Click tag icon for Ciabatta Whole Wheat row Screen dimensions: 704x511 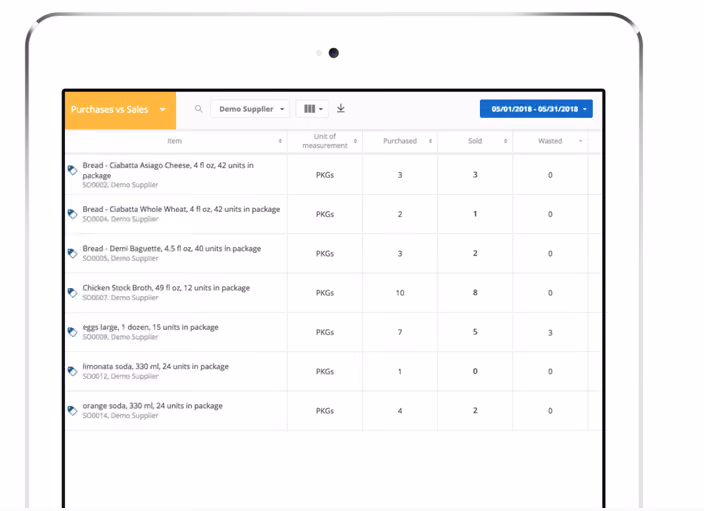[72, 214]
